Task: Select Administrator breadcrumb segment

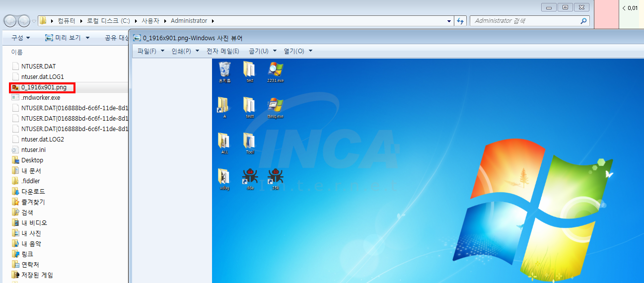Action: 189,21
